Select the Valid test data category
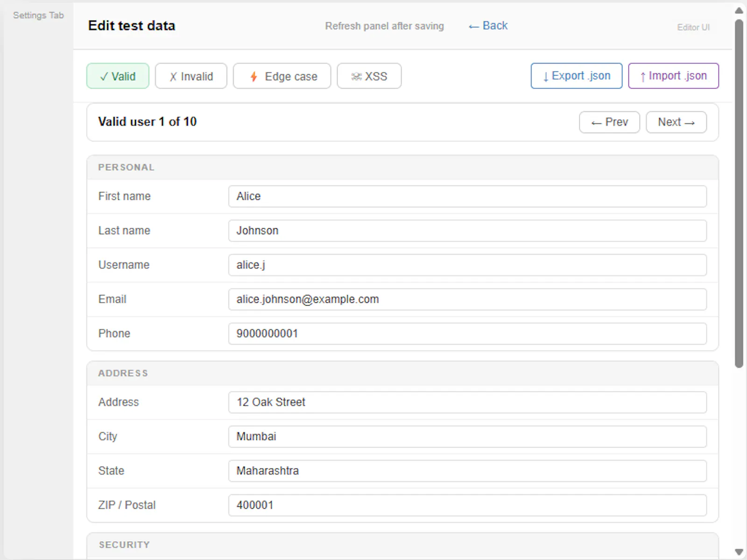The height and width of the screenshot is (560, 747). click(118, 76)
